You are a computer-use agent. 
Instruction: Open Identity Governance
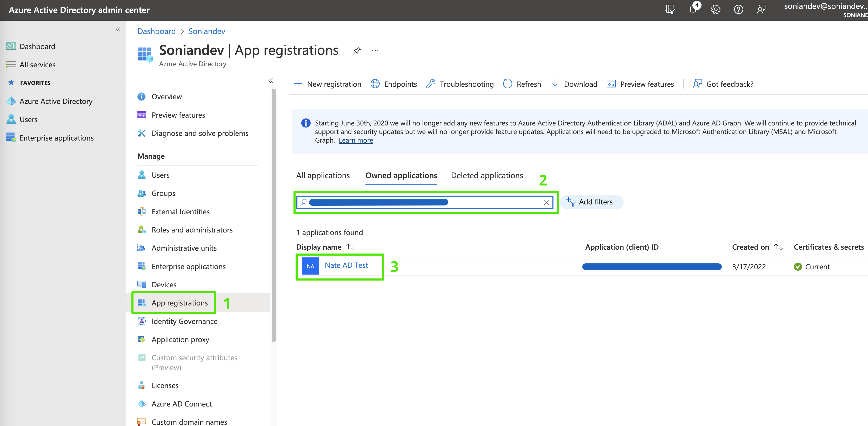point(177,321)
